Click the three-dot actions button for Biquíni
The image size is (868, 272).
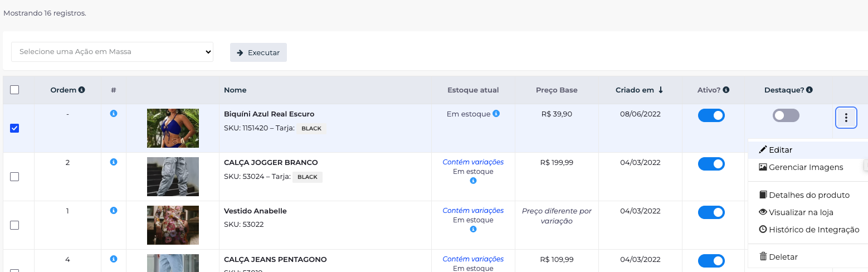point(846,118)
